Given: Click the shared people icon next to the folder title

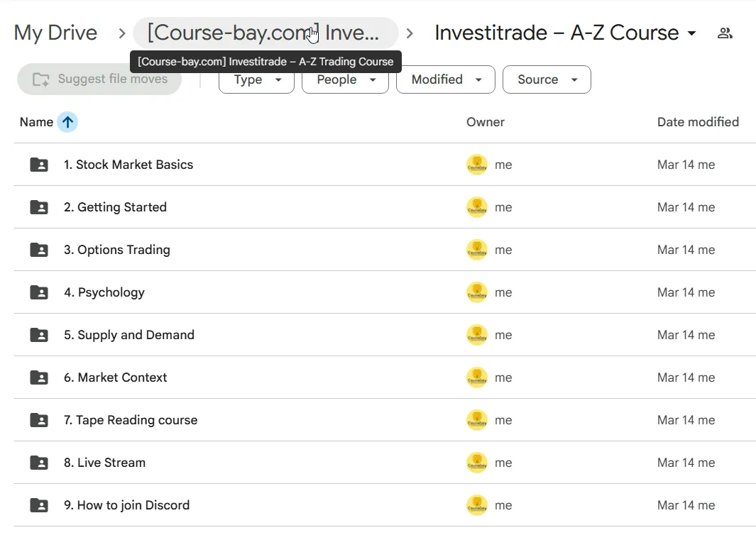Looking at the screenshot, I should click(x=725, y=33).
